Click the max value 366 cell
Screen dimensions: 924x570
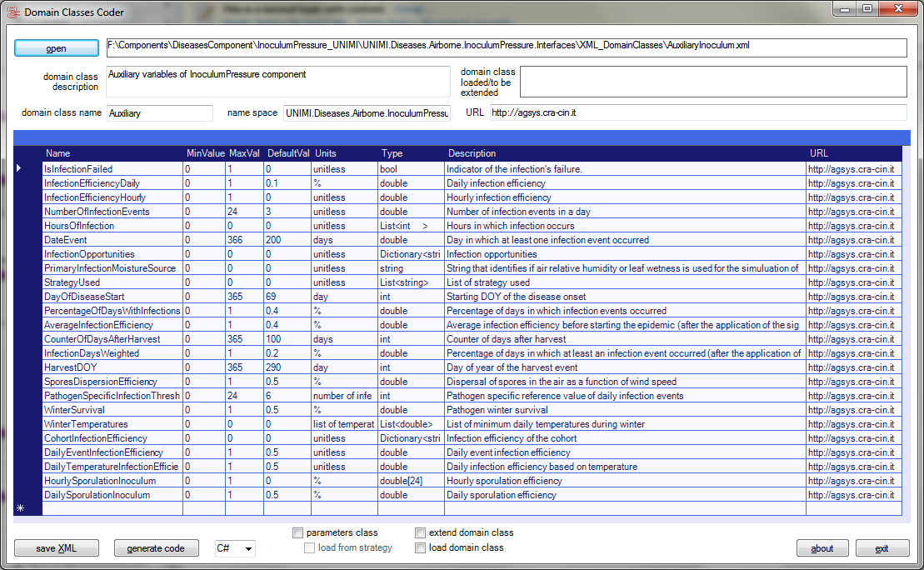245,240
